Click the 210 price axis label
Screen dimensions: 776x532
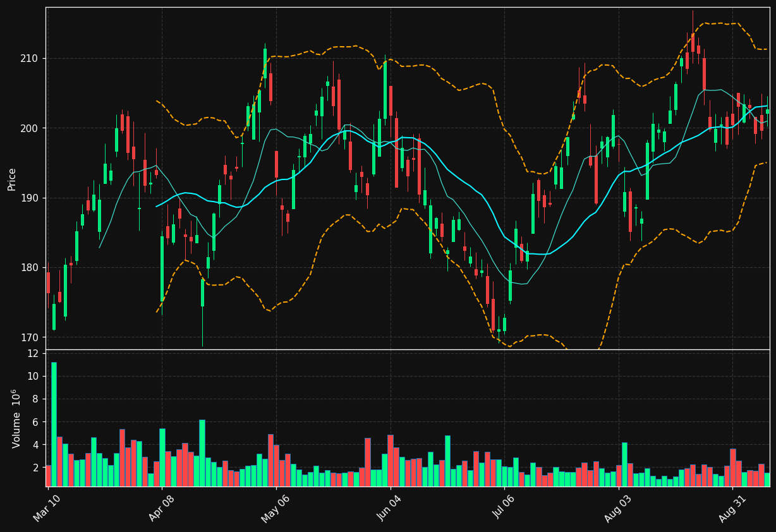(x=30, y=59)
